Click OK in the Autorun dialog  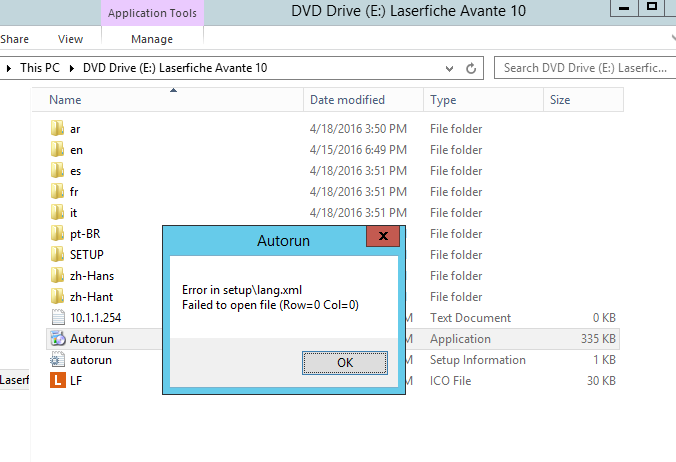click(x=345, y=363)
